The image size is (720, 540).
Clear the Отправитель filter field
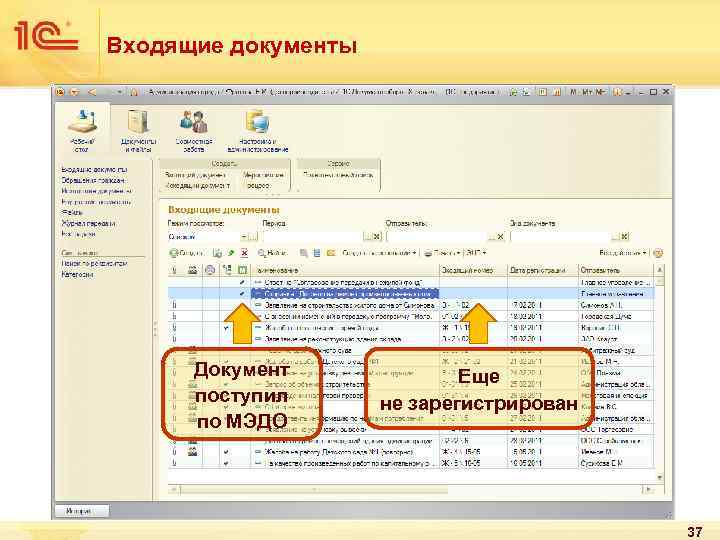(501, 236)
